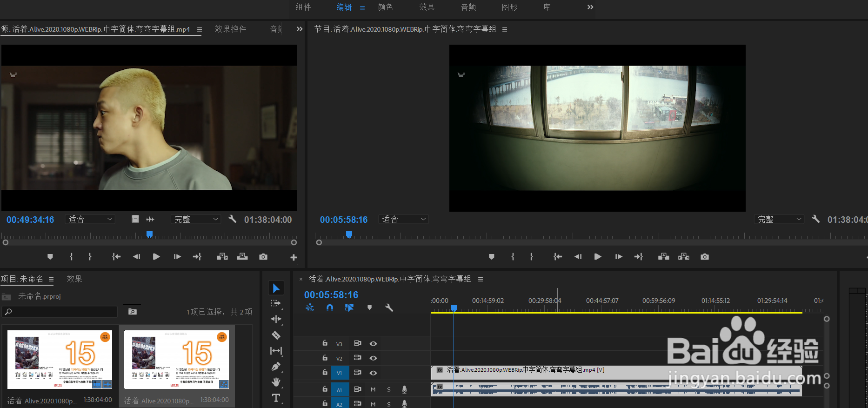Switch to the 效果 workspace
Image resolution: width=868 pixels, height=408 pixels.
(x=427, y=7)
